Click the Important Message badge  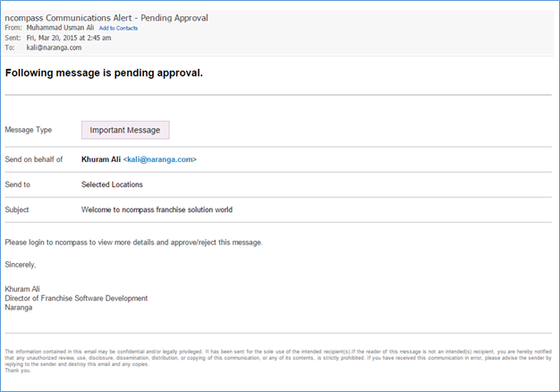(125, 130)
